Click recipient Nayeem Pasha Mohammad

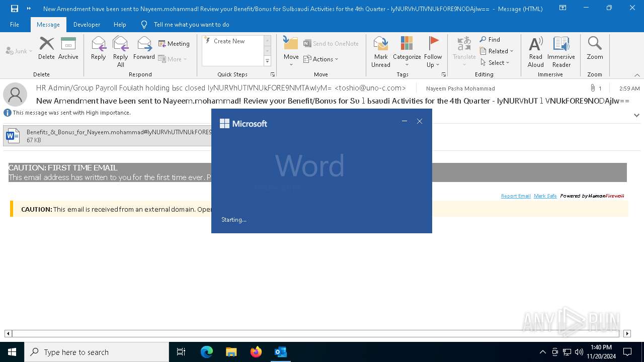tap(460, 88)
